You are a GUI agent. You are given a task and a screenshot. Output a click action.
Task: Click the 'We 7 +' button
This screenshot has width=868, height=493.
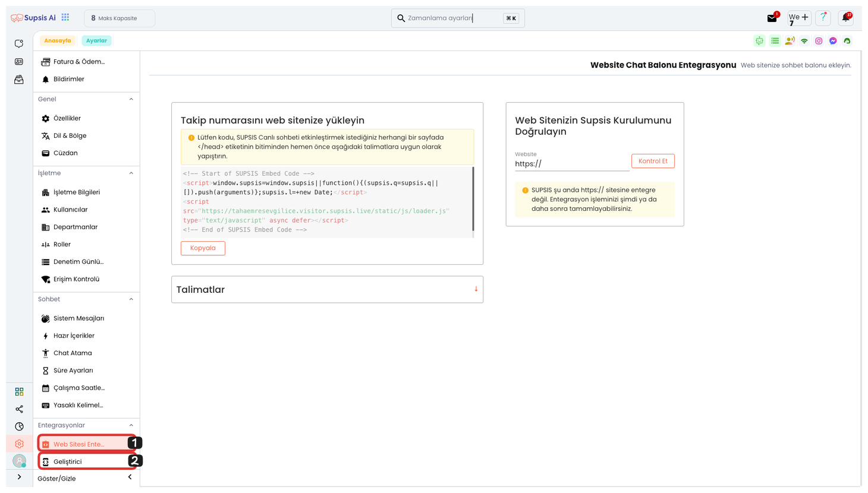click(799, 18)
